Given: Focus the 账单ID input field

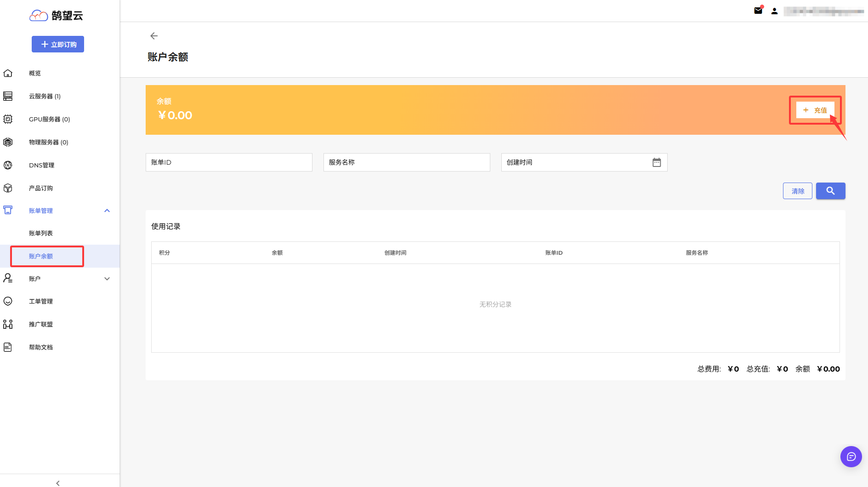Looking at the screenshot, I should pos(229,162).
